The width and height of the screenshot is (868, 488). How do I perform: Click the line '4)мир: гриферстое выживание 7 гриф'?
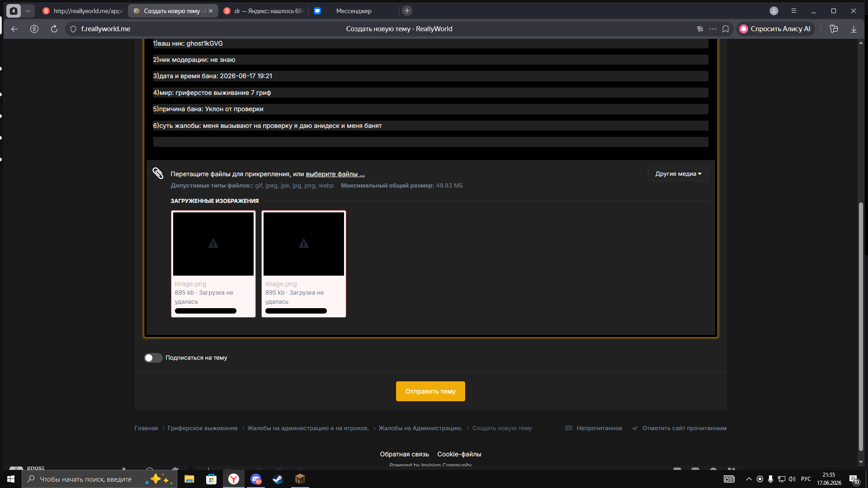coord(430,93)
